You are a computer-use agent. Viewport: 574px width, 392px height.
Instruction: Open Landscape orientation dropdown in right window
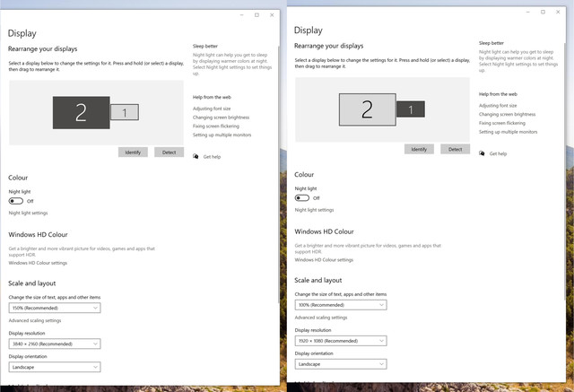coord(341,364)
